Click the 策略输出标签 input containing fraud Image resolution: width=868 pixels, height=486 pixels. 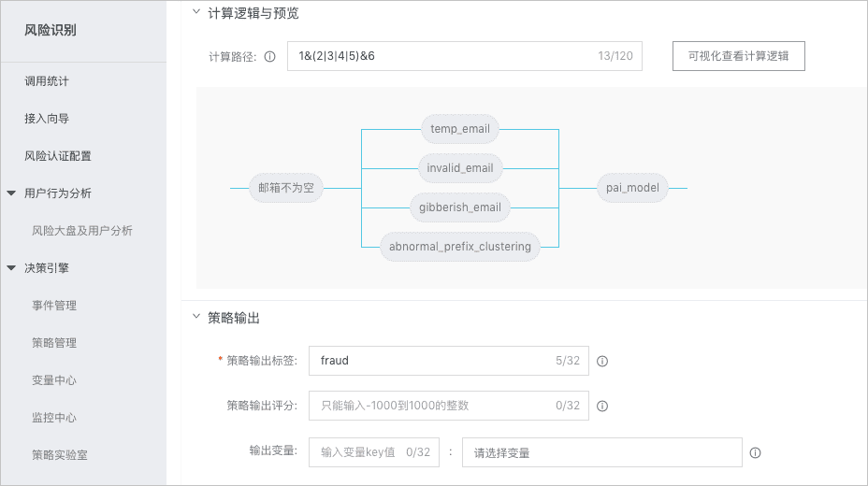click(448, 361)
